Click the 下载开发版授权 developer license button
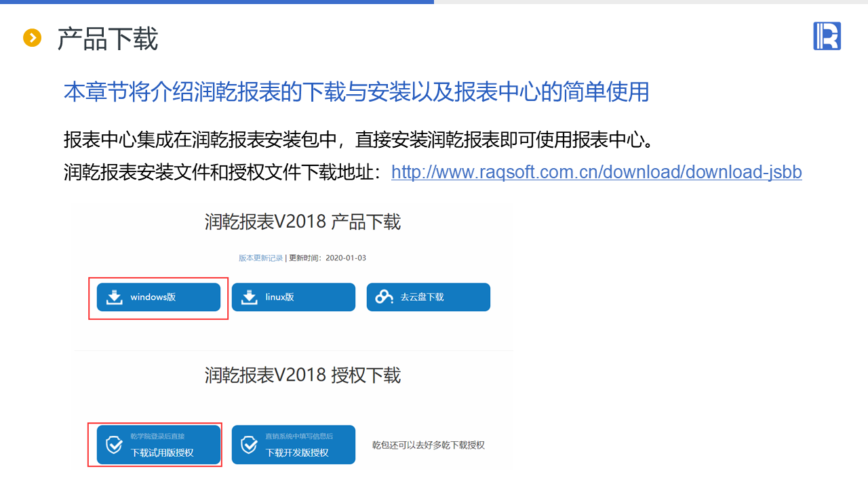 click(x=293, y=445)
